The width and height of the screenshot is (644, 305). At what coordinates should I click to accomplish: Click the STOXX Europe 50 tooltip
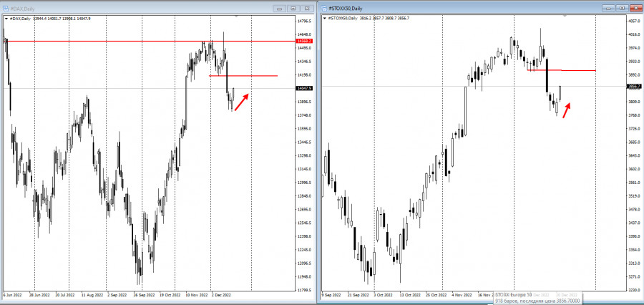pyautogui.click(x=538, y=298)
